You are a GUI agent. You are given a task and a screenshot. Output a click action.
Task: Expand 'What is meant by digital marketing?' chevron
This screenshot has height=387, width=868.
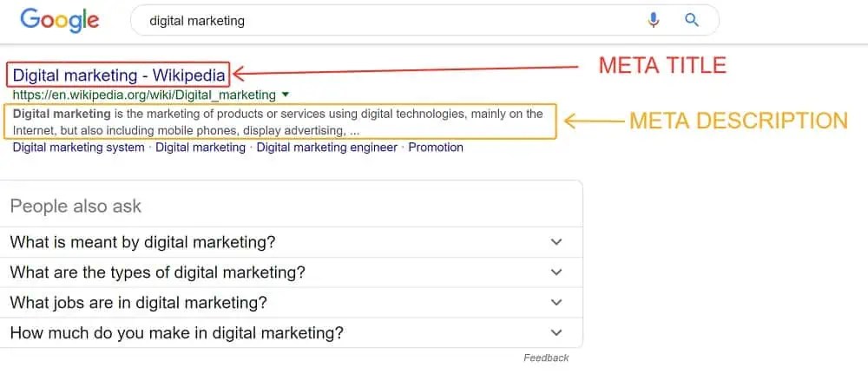(x=556, y=242)
